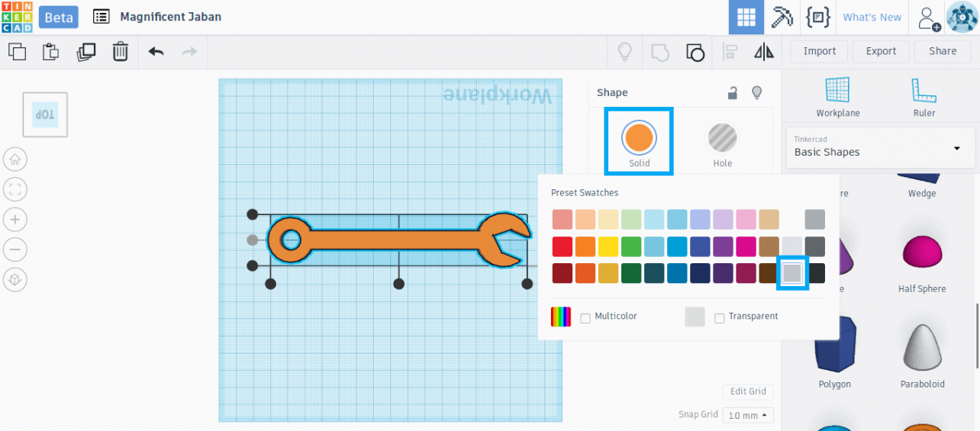Home view icon on left panel

click(x=15, y=159)
